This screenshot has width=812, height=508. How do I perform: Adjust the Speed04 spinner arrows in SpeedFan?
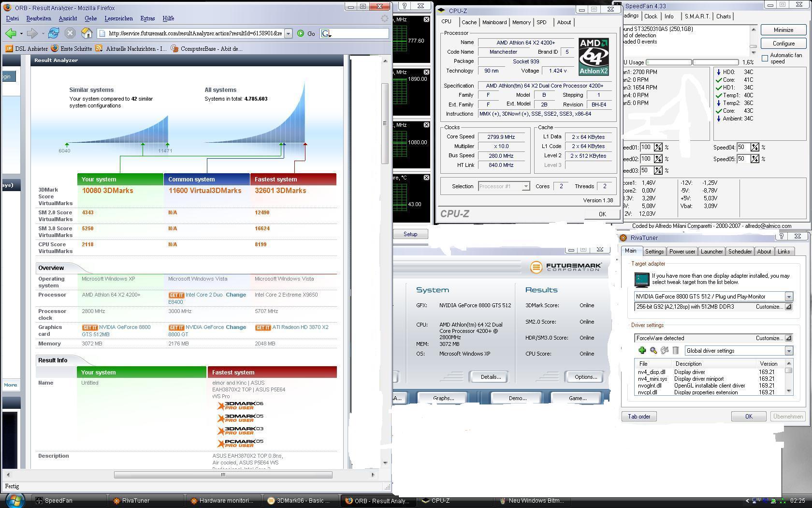[755, 147]
